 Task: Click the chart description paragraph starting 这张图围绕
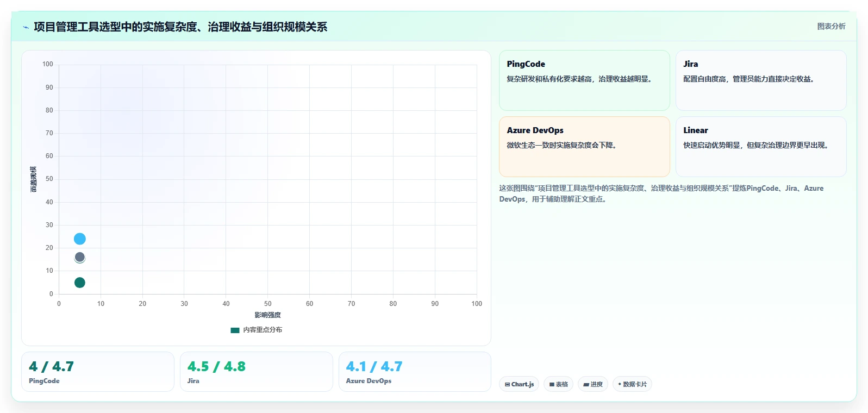[x=661, y=193]
